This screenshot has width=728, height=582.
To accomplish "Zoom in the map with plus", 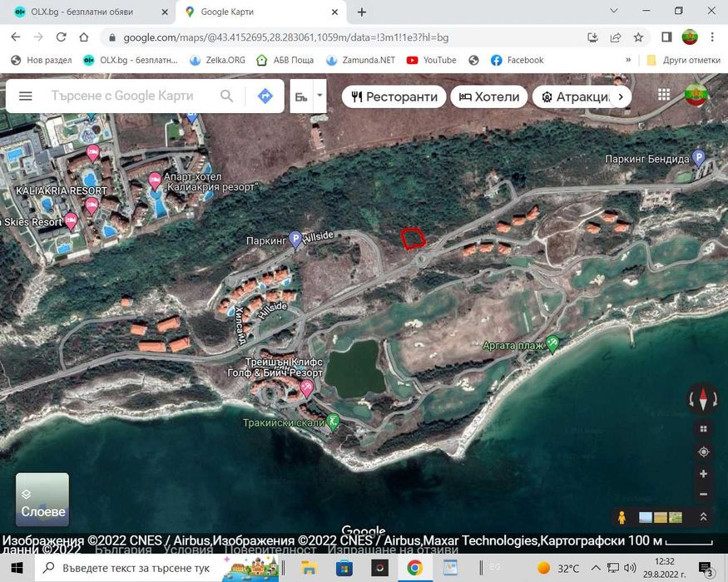I will (x=703, y=474).
